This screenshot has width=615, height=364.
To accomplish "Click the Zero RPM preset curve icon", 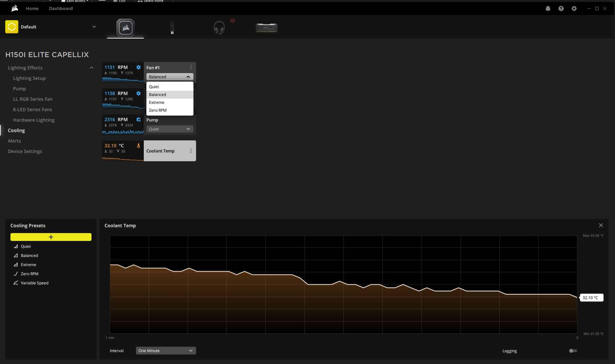I will pyautogui.click(x=15, y=274).
